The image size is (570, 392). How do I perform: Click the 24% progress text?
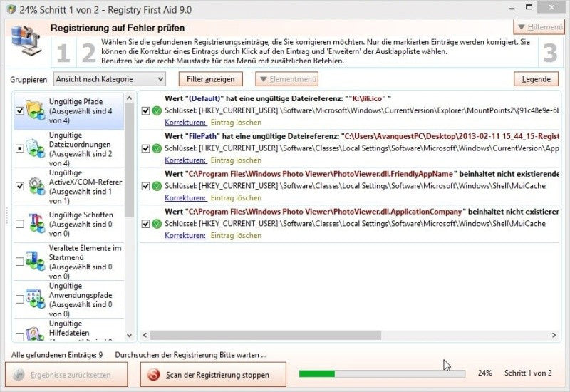[485, 373]
